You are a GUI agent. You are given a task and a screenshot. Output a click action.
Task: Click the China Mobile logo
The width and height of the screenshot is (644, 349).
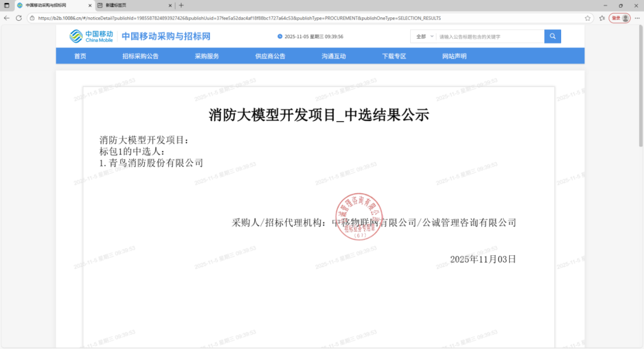point(91,36)
